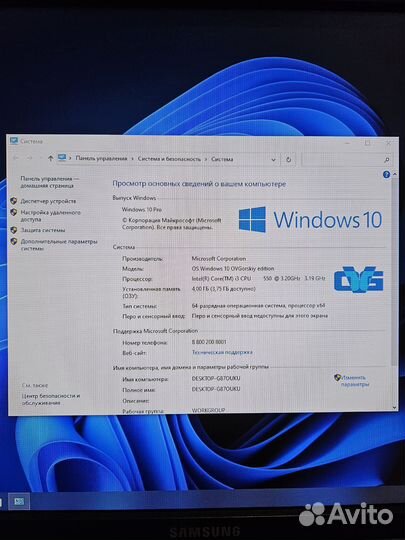The height and width of the screenshot is (540, 405).
Task: Click the phone number 8 800 200 8001
Action: point(209,342)
